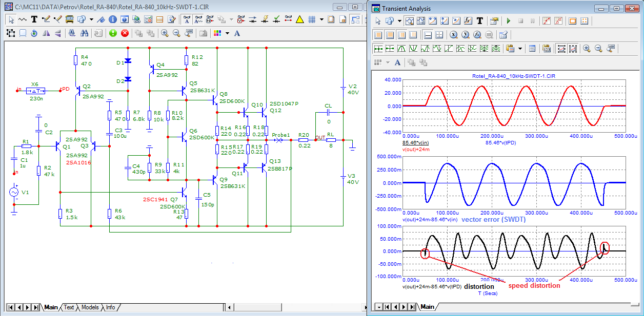Viewport: 644px width, 316px height.
Task: Open the grid options dropdown arrow
Action: pos(321,19)
